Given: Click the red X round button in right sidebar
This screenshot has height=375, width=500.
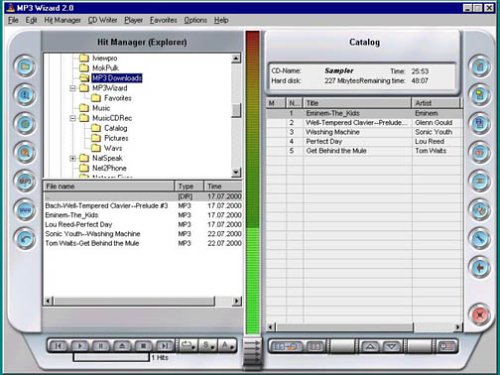Looking at the screenshot, I should (479, 314).
